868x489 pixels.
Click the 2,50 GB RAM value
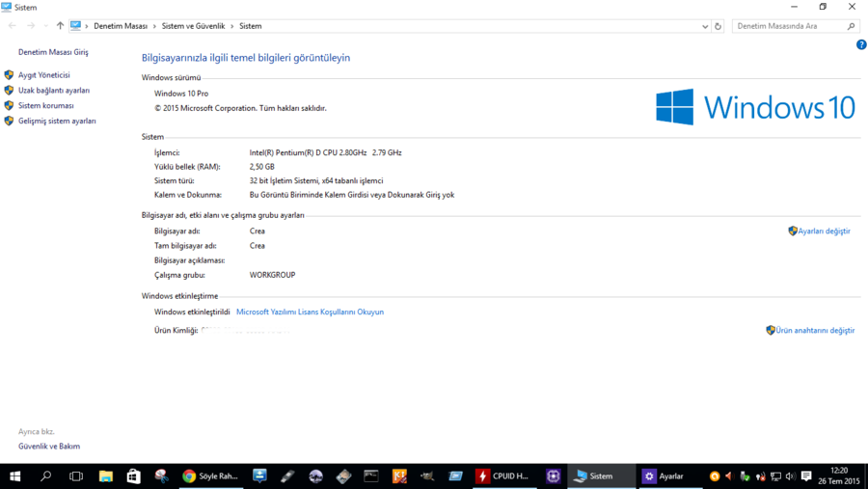(x=261, y=167)
